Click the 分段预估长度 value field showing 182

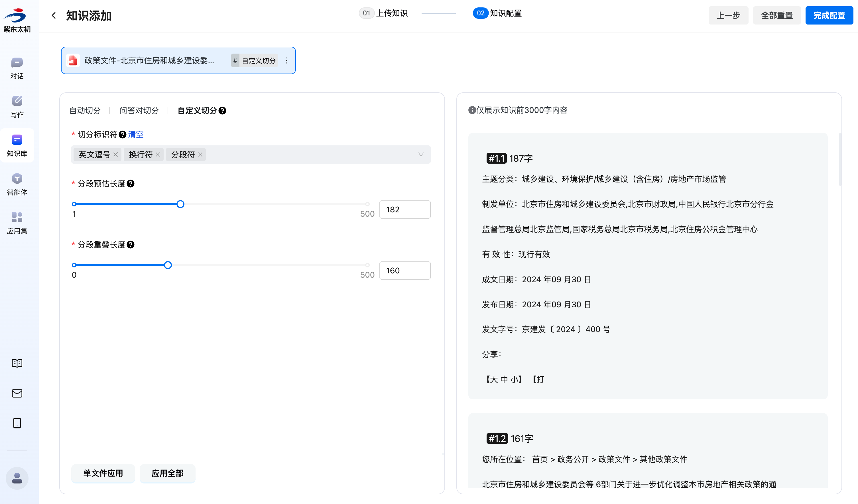point(405,210)
